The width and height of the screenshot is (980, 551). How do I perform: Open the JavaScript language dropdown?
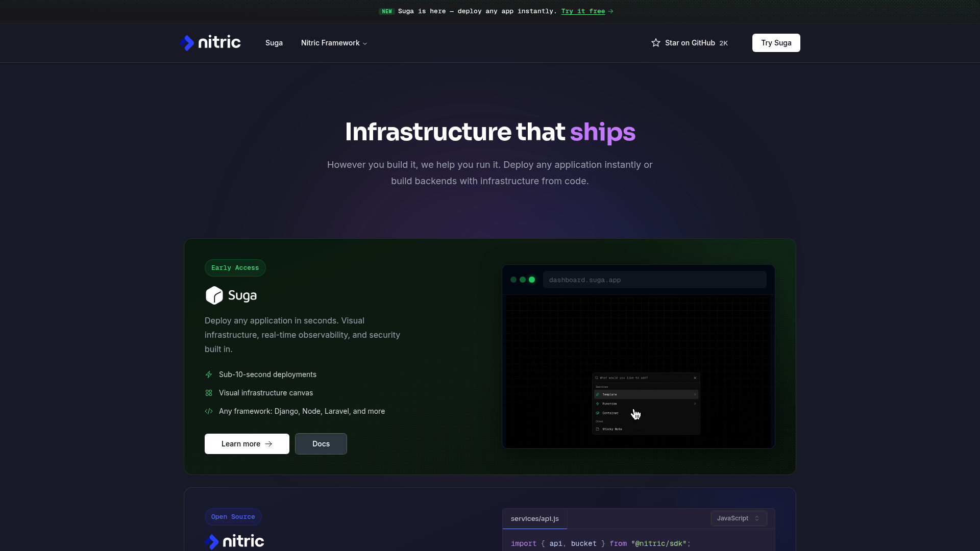(x=739, y=518)
